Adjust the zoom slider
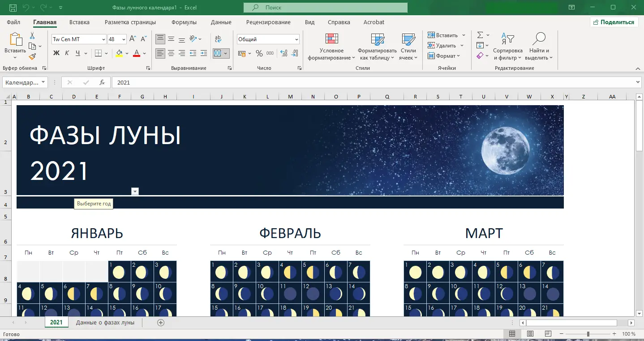 click(x=588, y=333)
